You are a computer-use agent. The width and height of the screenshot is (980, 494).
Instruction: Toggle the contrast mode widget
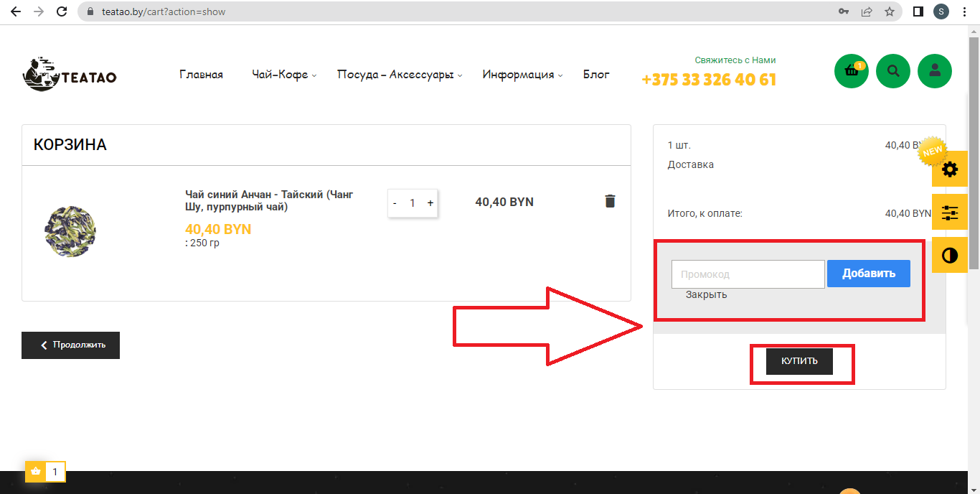pos(949,256)
